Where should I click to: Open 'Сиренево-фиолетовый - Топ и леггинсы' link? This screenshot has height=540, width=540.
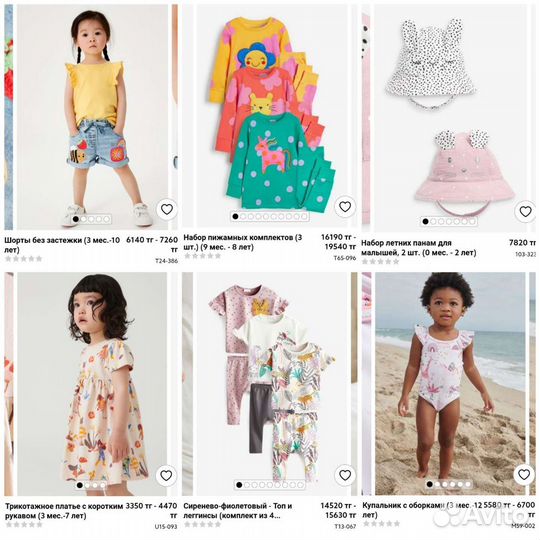pos(238,511)
